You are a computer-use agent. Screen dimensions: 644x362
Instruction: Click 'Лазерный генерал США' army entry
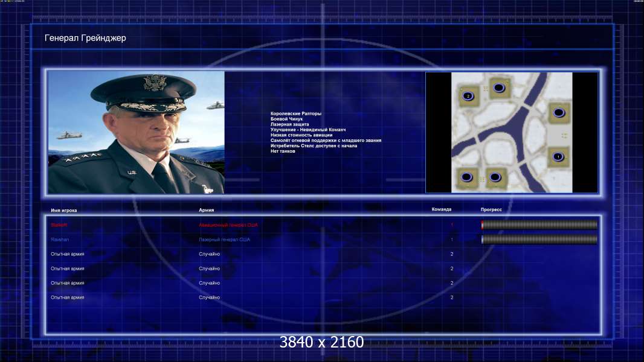click(224, 240)
